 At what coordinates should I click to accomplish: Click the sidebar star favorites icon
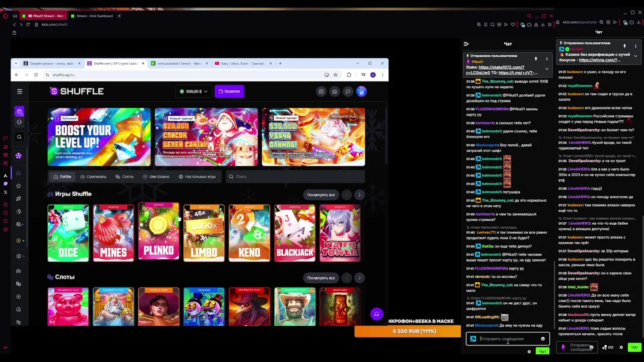(x=19, y=186)
